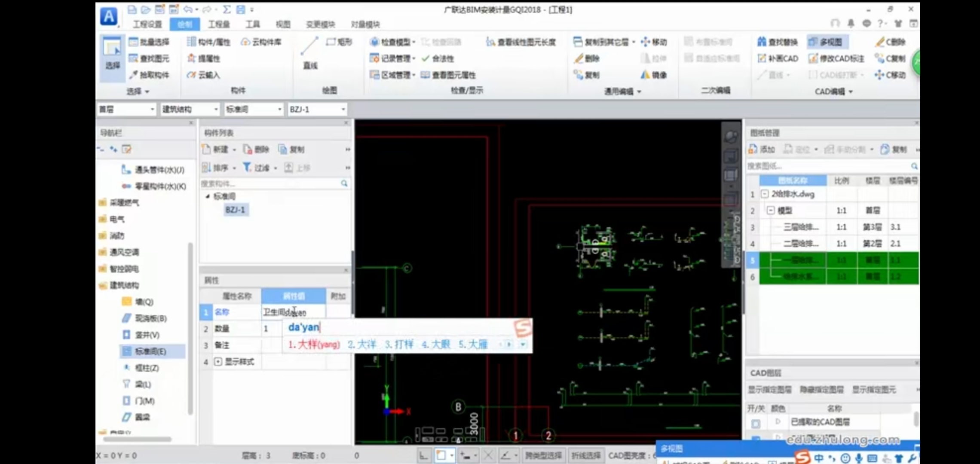Click 隐藏指定图层 in CAD layer panel

pyautogui.click(x=821, y=389)
